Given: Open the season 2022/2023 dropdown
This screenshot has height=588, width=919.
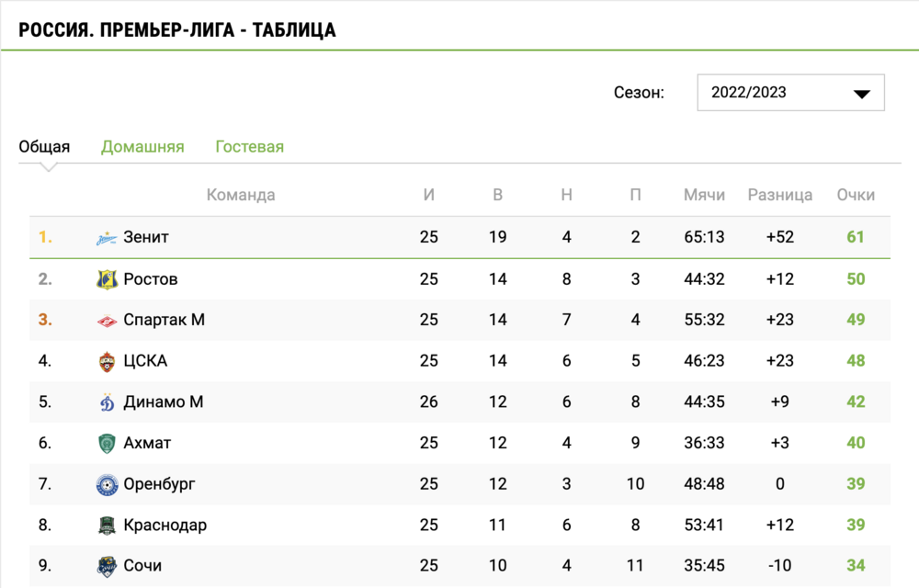Looking at the screenshot, I should click(790, 93).
